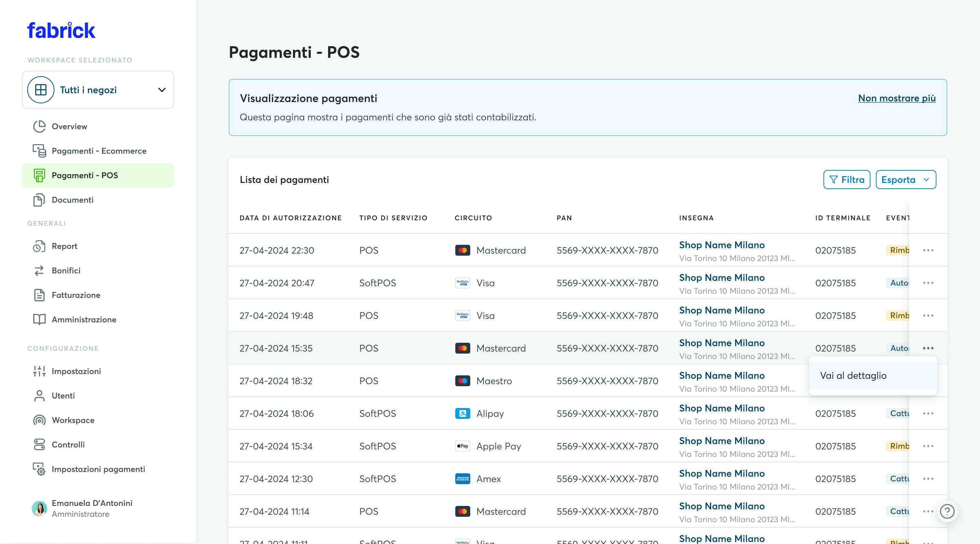Click the Impostazioni pagamenti gear icon
The width and height of the screenshot is (980, 544).
pos(39,469)
